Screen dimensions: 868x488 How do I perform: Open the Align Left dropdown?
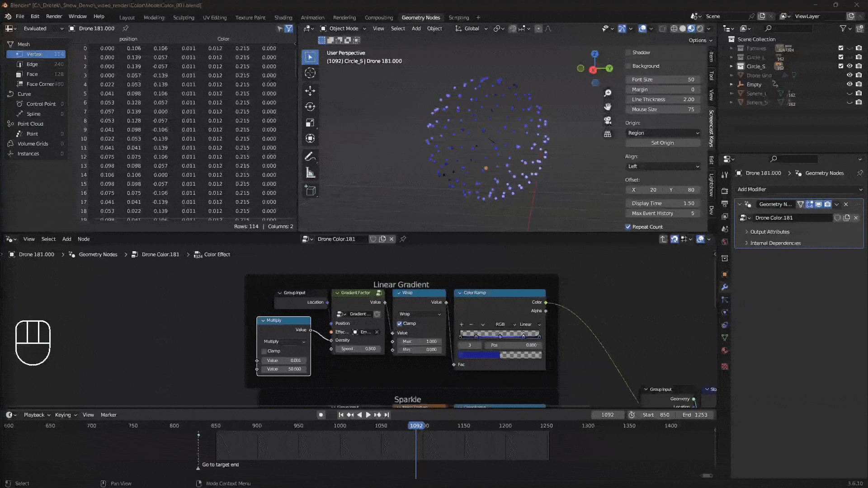(663, 166)
